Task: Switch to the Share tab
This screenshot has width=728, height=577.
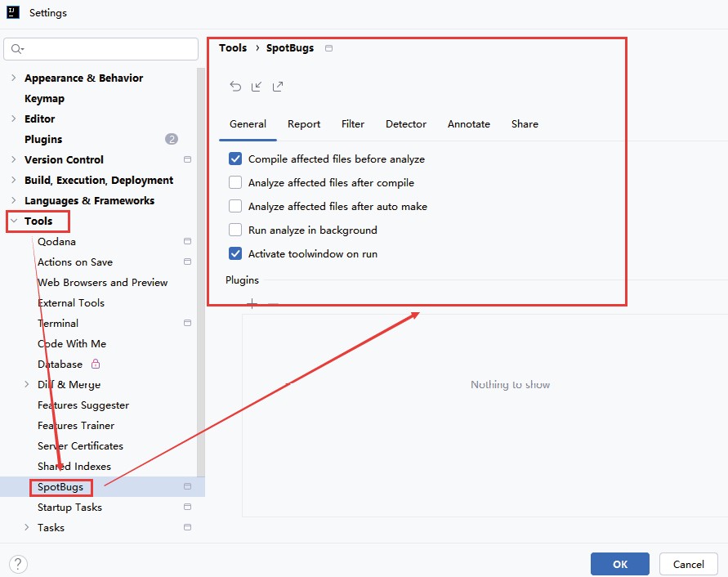Action: (525, 124)
